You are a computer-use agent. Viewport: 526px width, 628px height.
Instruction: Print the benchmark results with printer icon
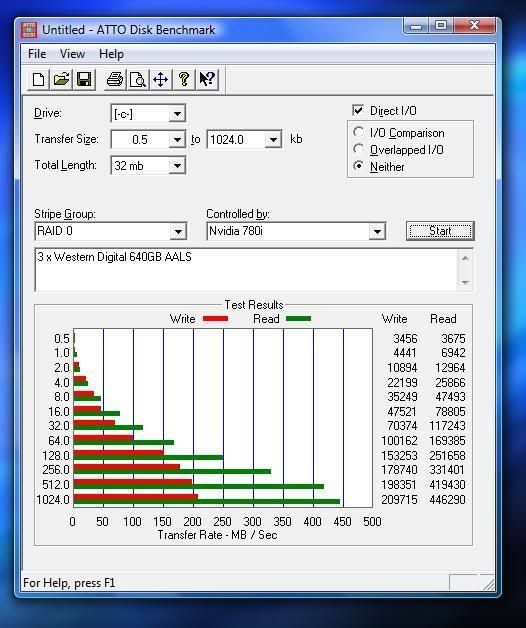[115, 79]
